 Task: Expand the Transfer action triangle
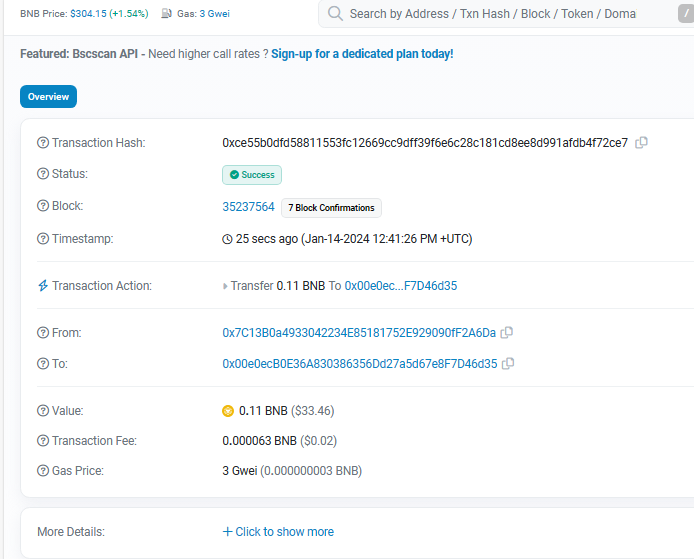pos(225,286)
